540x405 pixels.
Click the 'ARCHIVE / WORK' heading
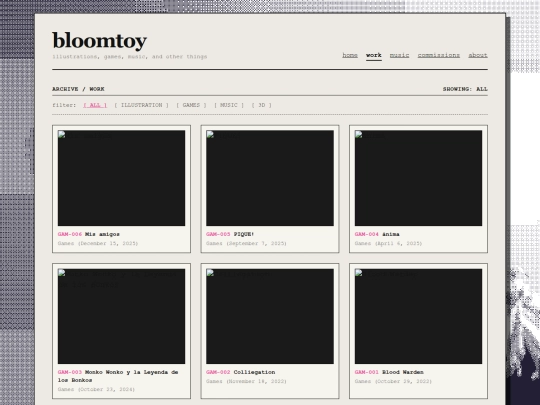[x=78, y=89]
